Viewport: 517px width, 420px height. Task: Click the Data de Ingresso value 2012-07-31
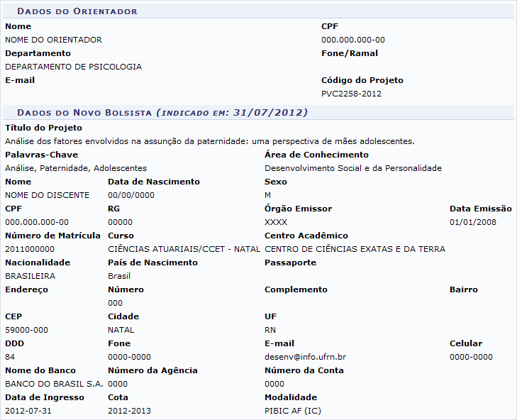coord(28,411)
